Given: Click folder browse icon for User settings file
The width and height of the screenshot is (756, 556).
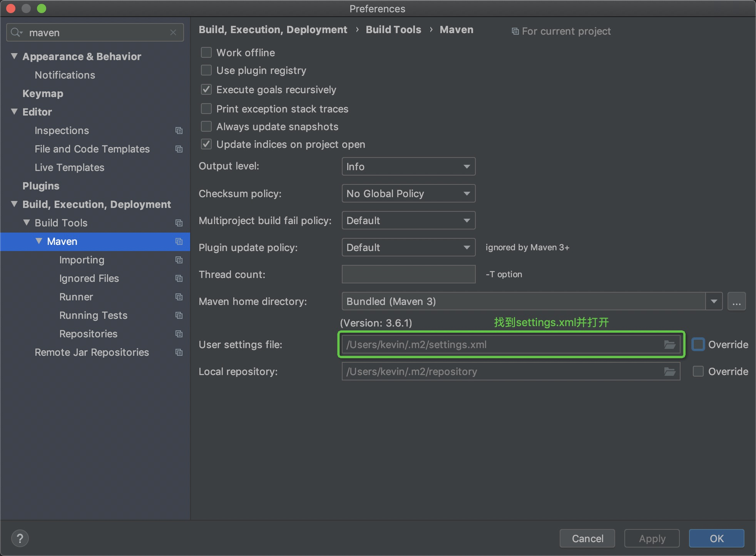Looking at the screenshot, I should [x=669, y=345].
